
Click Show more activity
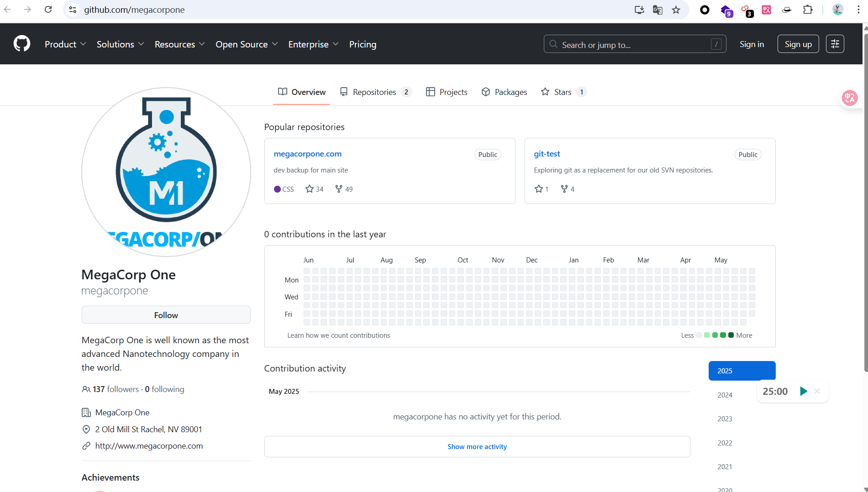tap(477, 446)
